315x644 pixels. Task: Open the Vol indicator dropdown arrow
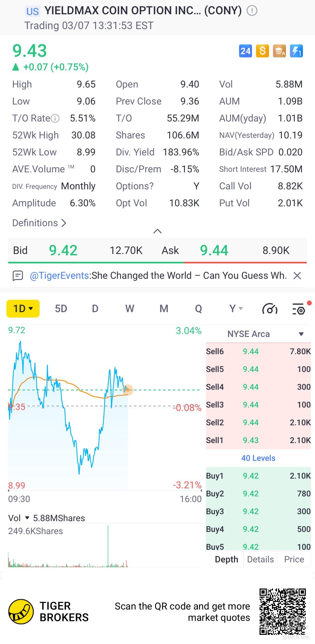pyautogui.click(x=27, y=518)
